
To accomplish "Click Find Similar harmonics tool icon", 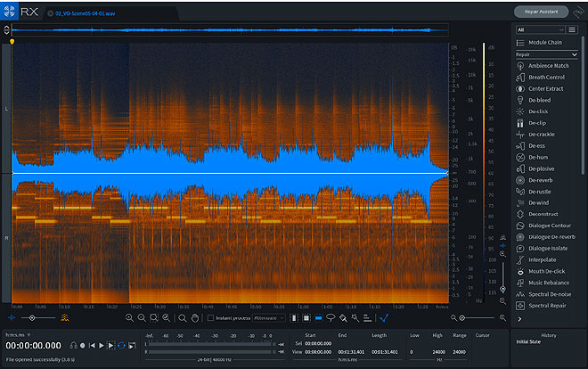I will coord(367,318).
